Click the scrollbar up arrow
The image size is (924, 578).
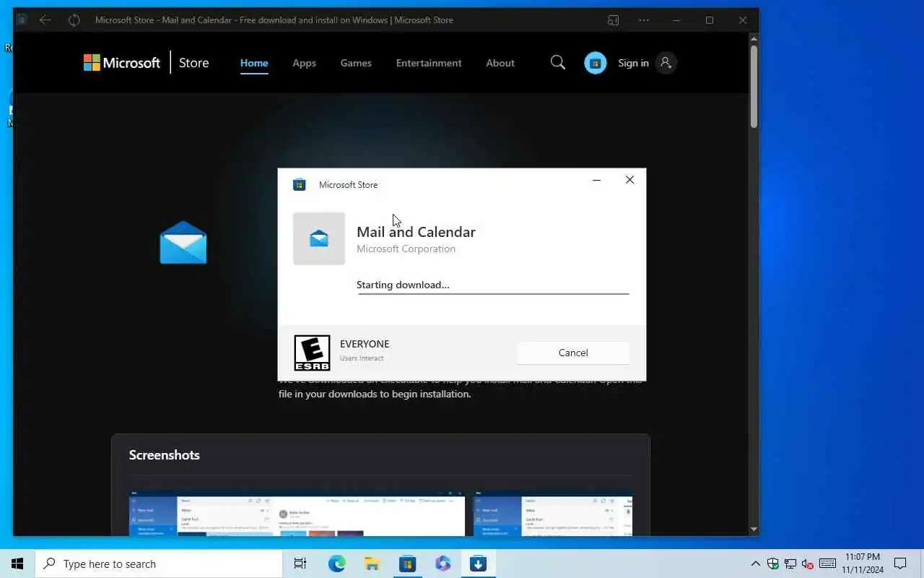click(753, 38)
